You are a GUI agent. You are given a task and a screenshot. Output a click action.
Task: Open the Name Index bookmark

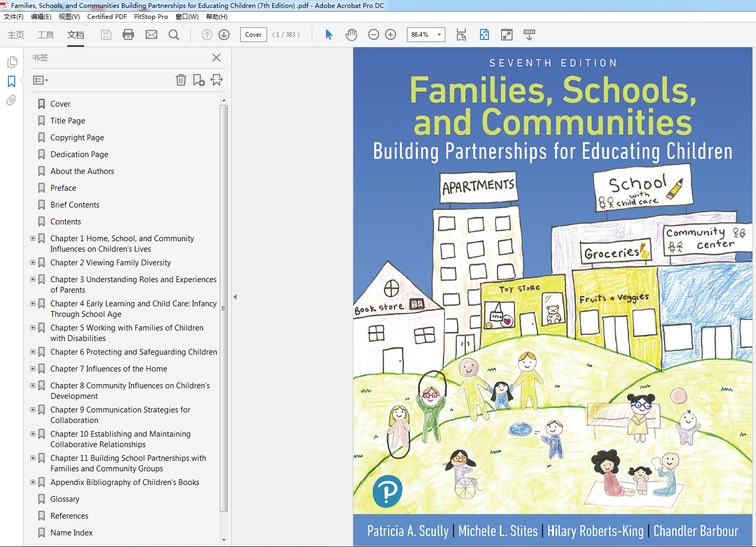(x=71, y=533)
